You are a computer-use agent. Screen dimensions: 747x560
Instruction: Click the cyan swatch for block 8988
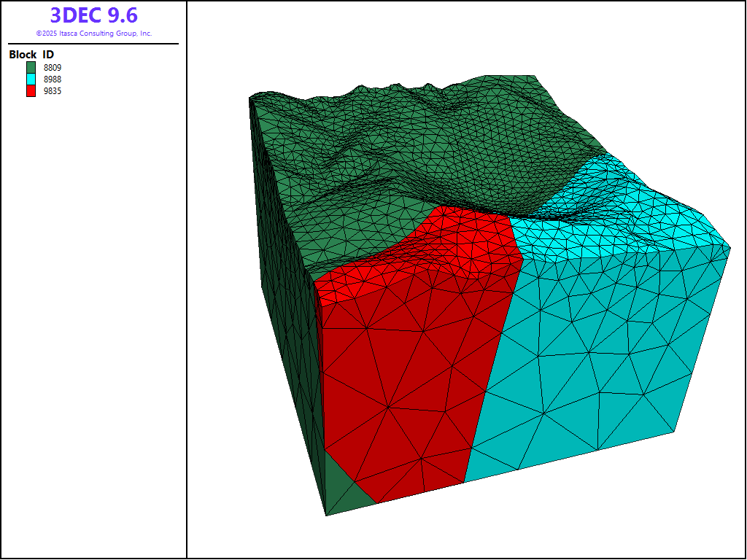(x=31, y=79)
